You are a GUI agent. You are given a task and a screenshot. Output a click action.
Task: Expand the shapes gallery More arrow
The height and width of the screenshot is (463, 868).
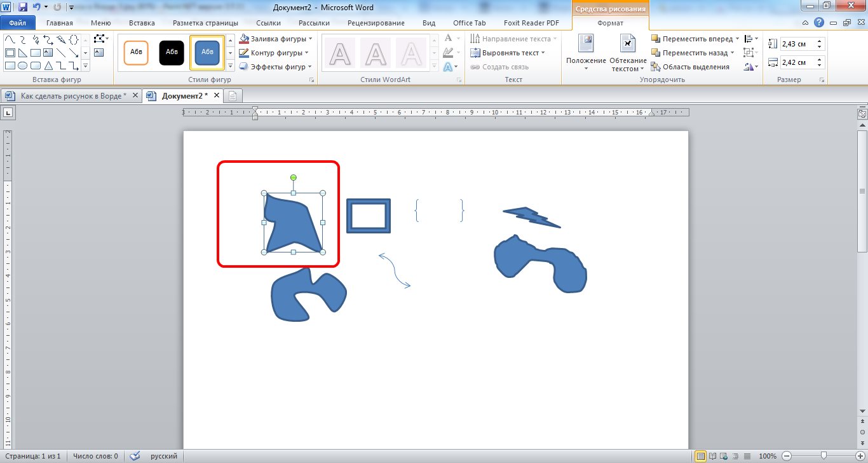click(x=85, y=66)
